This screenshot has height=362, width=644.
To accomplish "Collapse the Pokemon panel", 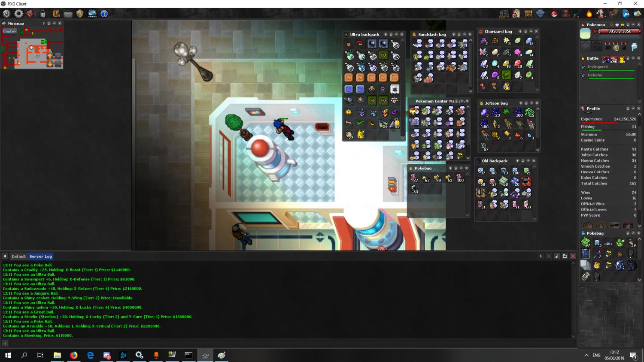I will [x=633, y=25].
